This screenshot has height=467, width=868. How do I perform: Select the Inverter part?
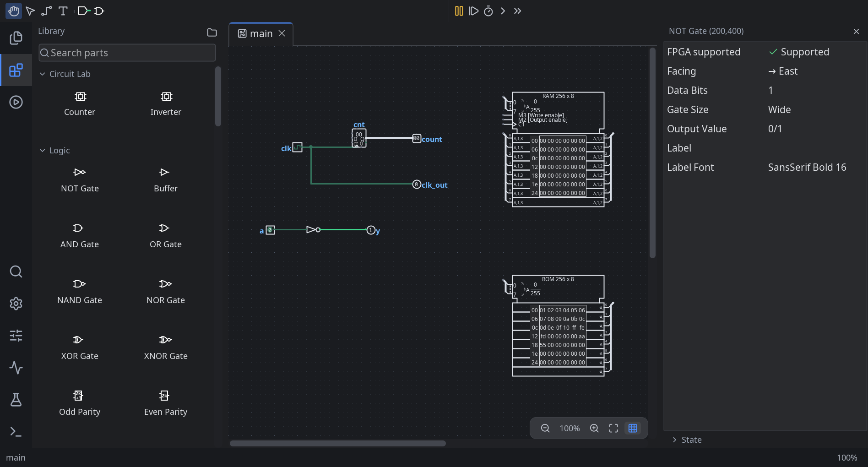point(166,104)
